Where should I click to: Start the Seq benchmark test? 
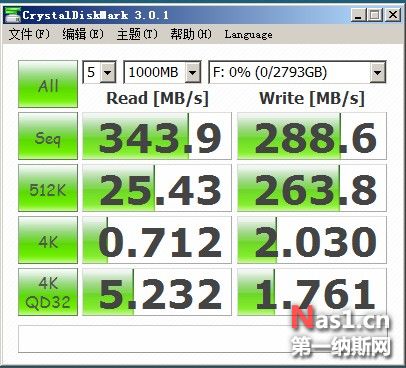click(48, 136)
